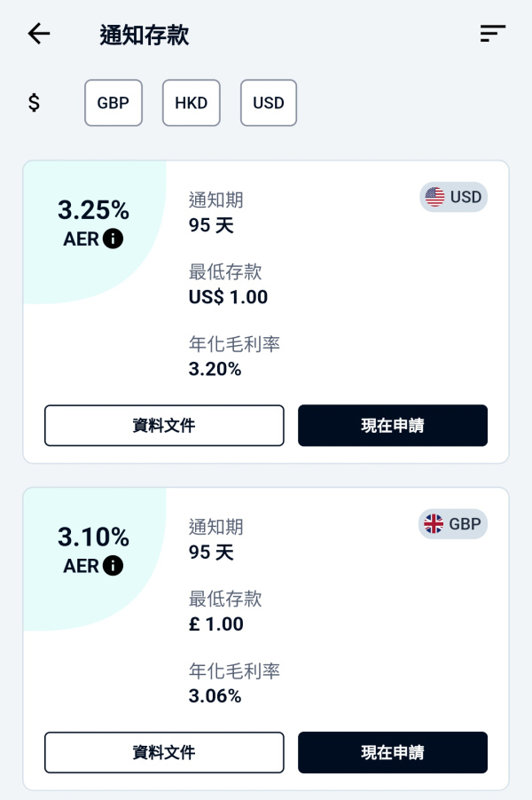532x800 pixels.
Task: Click the dollar sign currency icon
Action: [34, 103]
